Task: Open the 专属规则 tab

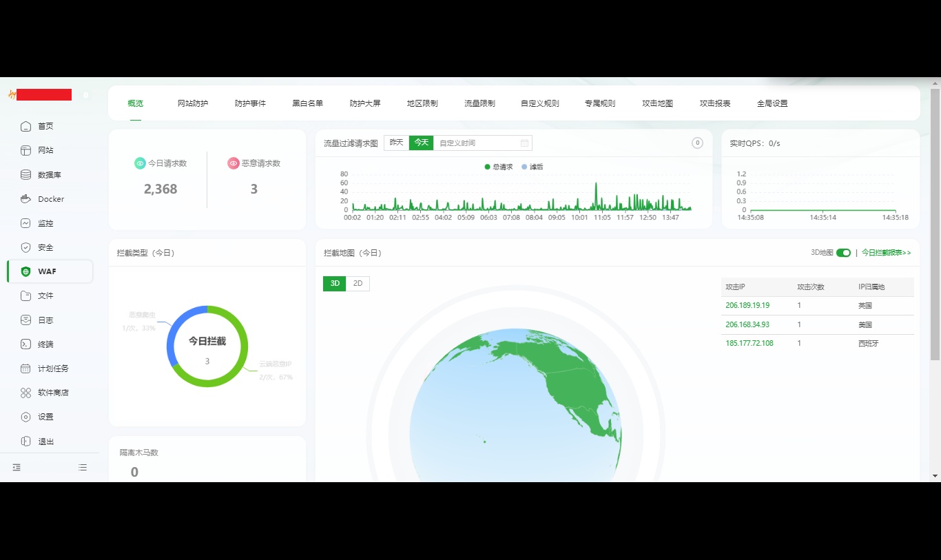Action: point(600,103)
